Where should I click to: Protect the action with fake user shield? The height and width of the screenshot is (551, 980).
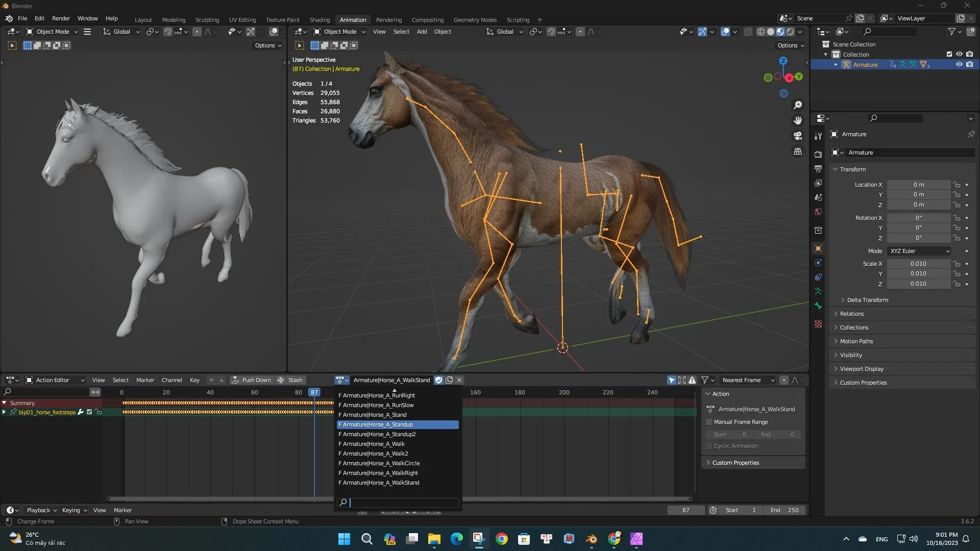click(x=439, y=380)
